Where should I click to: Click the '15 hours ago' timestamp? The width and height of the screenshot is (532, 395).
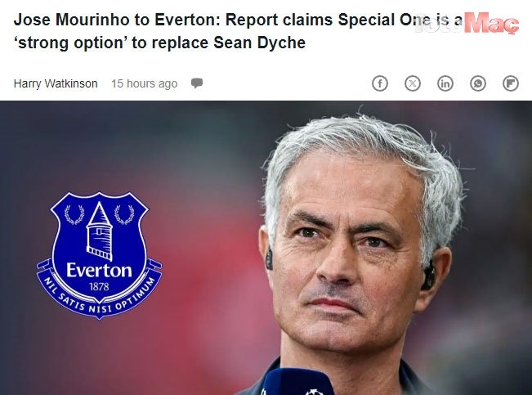(144, 83)
